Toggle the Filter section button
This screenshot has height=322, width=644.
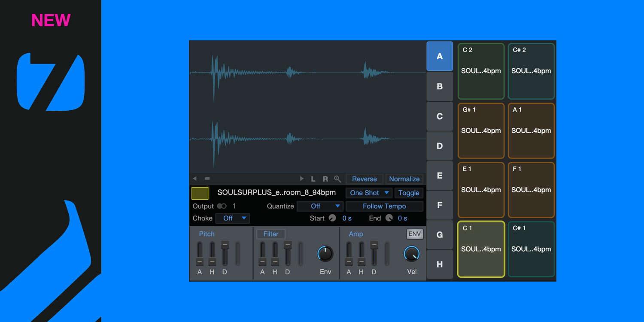point(271,234)
